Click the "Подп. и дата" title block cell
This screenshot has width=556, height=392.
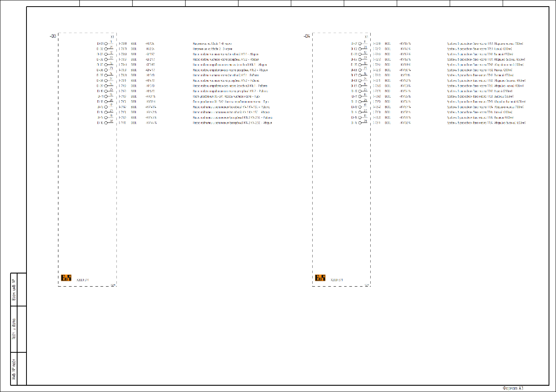[14, 329]
